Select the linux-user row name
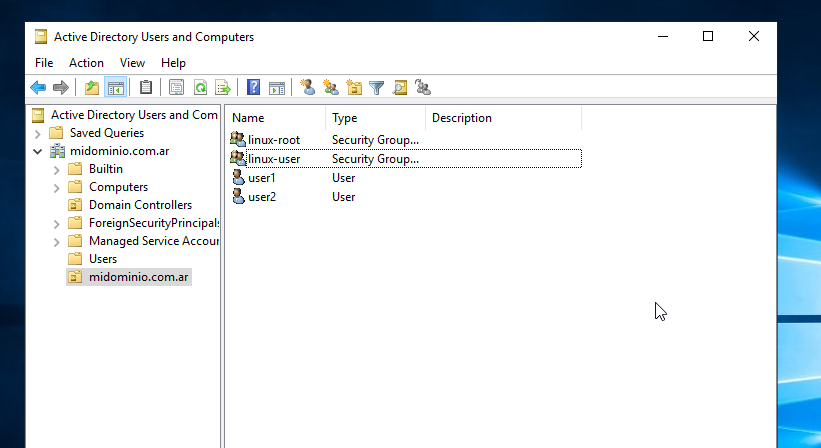The image size is (821, 448). pyautogui.click(x=274, y=159)
